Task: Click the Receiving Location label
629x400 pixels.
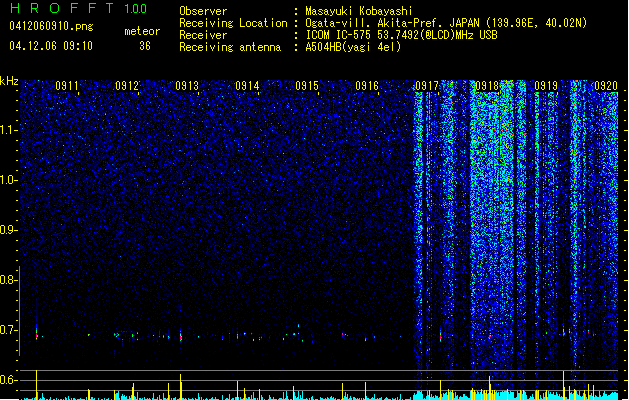Action: coord(233,23)
